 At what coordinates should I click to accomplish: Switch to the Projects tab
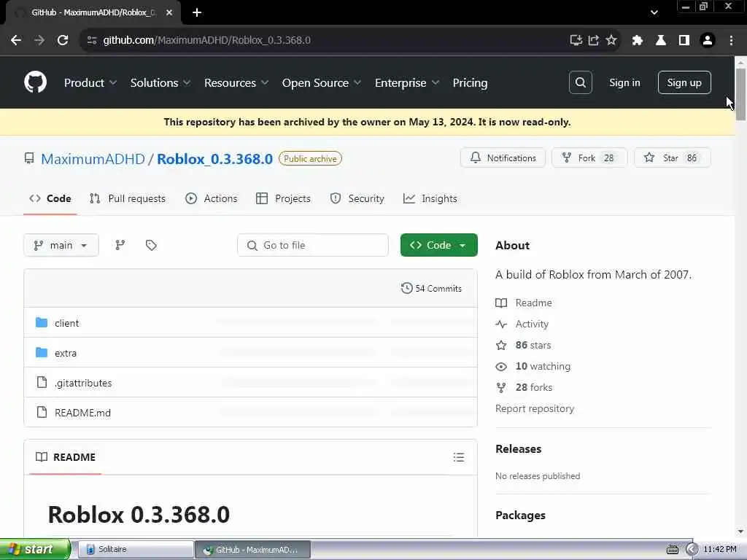pos(284,198)
